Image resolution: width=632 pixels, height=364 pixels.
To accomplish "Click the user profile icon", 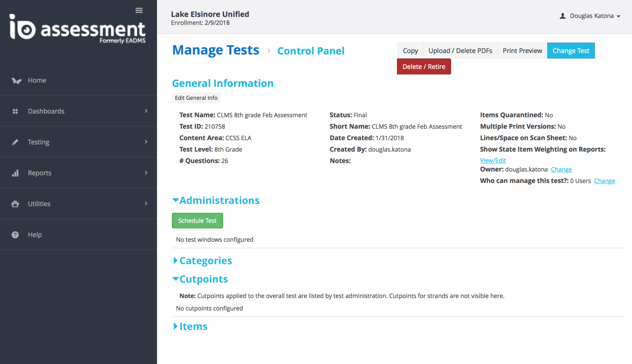I will coord(563,16).
